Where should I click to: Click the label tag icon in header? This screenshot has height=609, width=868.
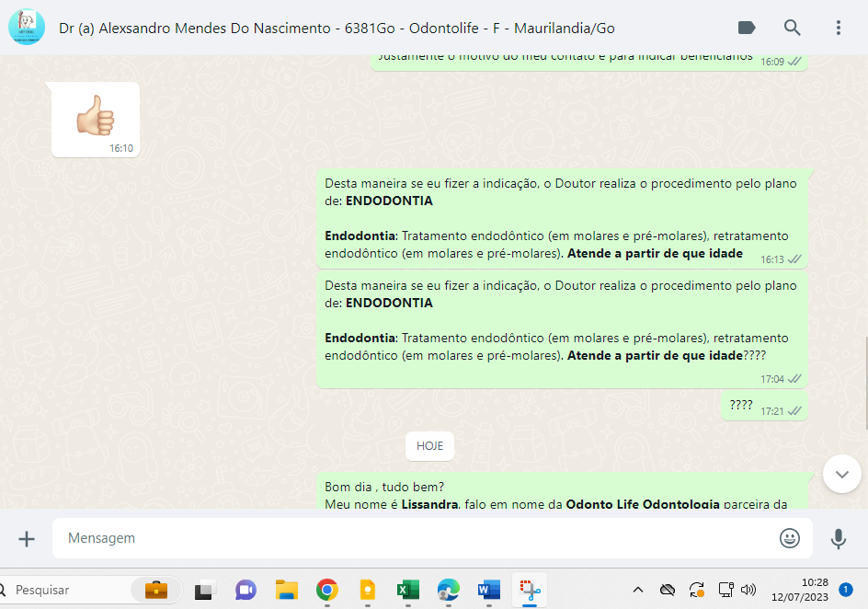pos(747,28)
